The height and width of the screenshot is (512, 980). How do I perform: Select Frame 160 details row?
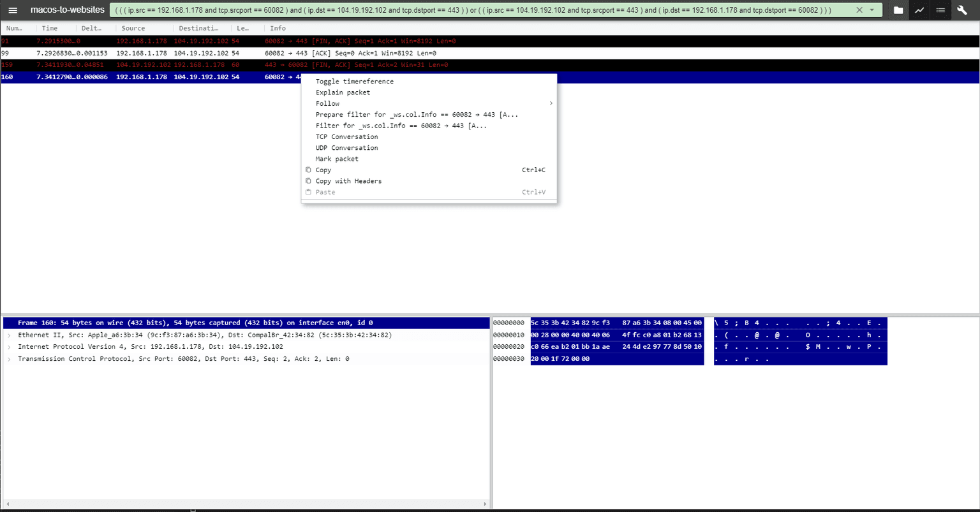tap(246, 323)
